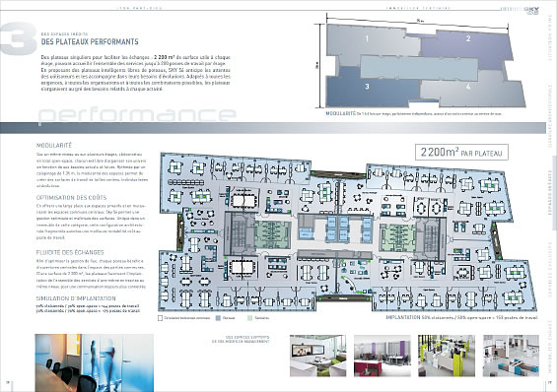Click the white circulation legend box
The width and height of the screenshot is (557, 392).
pos(160,318)
